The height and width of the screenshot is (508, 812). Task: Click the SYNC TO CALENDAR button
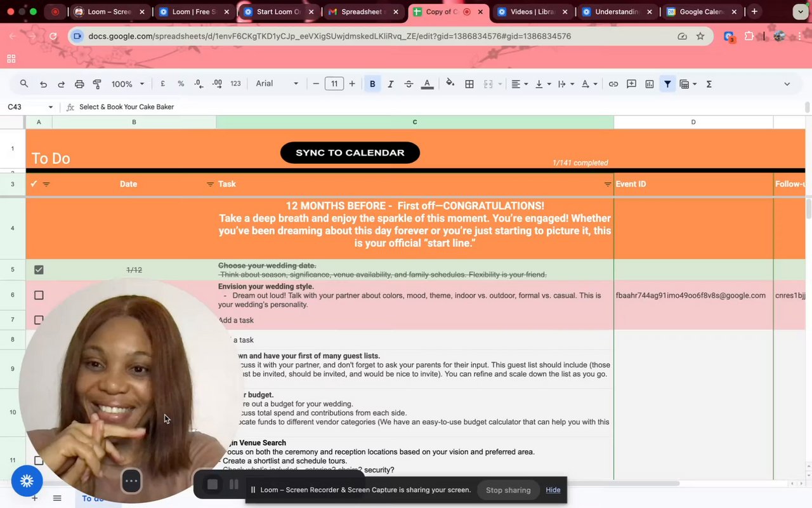pos(350,152)
